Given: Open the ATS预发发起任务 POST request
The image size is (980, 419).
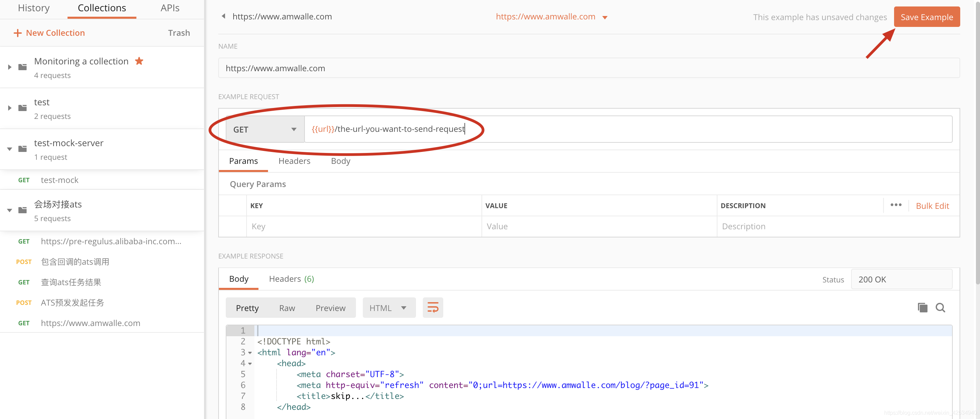Looking at the screenshot, I should point(102,302).
